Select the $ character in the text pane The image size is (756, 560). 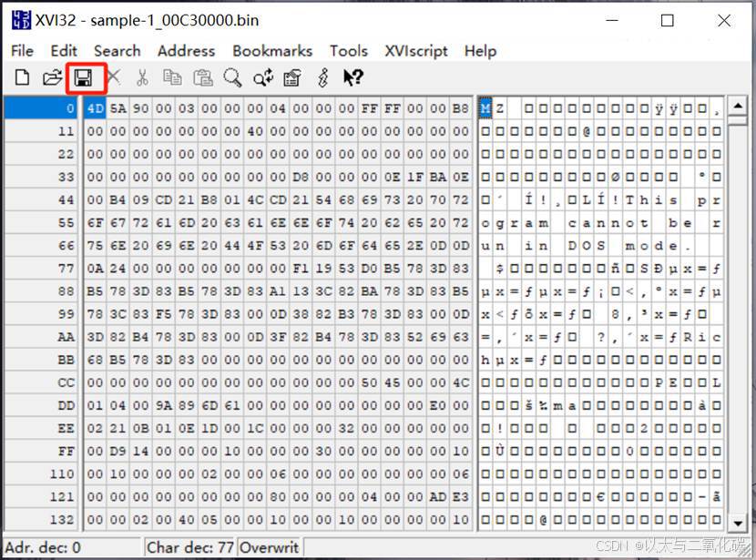tap(499, 269)
